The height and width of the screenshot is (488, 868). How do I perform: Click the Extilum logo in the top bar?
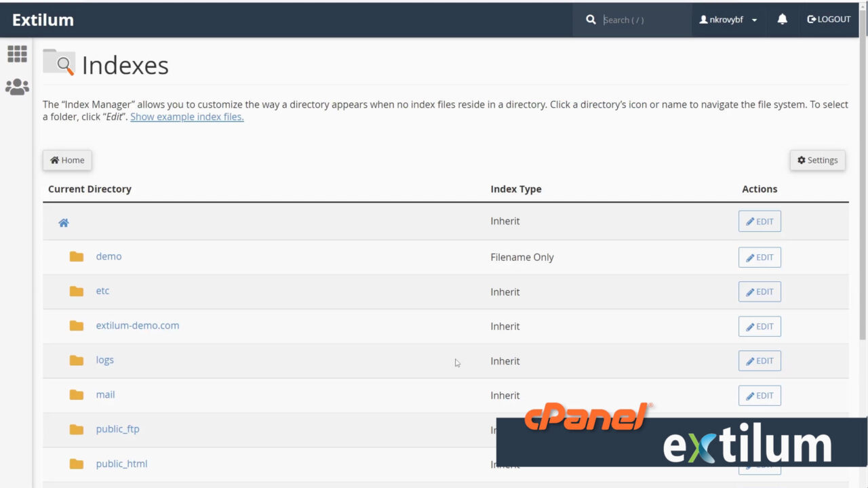tap(42, 20)
